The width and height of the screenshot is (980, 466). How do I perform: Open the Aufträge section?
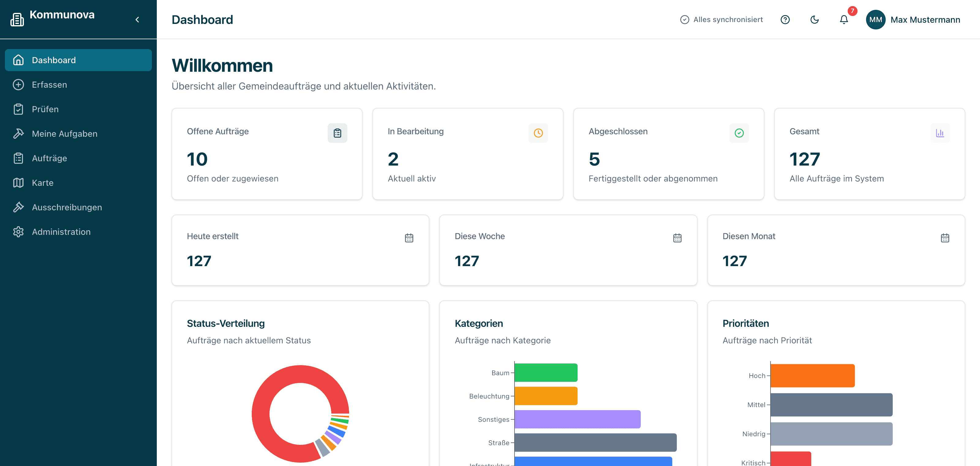(x=78, y=158)
